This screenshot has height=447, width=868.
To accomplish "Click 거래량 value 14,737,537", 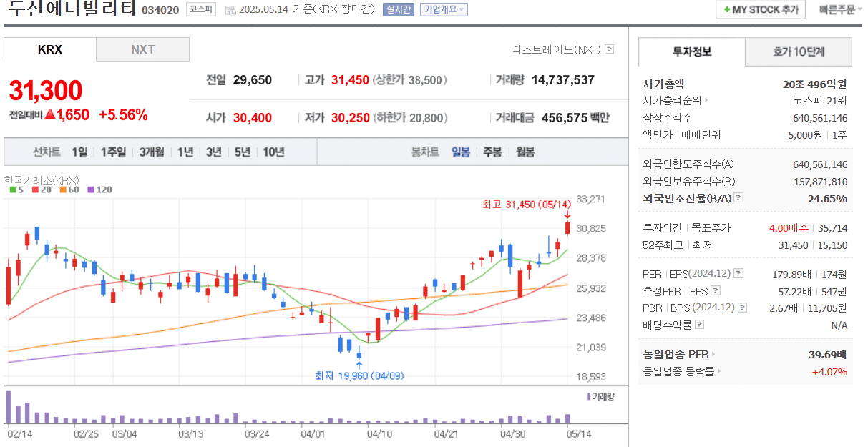I will tap(563, 79).
